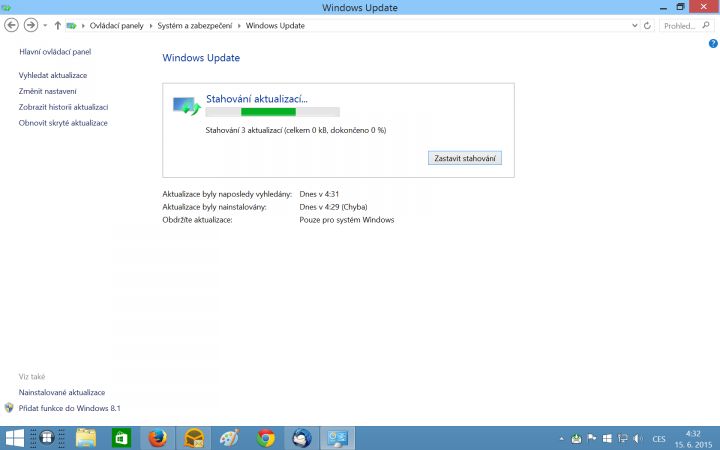Click the green download progress bar
The image size is (720, 450).
pyautogui.click(x=272, y=112)
